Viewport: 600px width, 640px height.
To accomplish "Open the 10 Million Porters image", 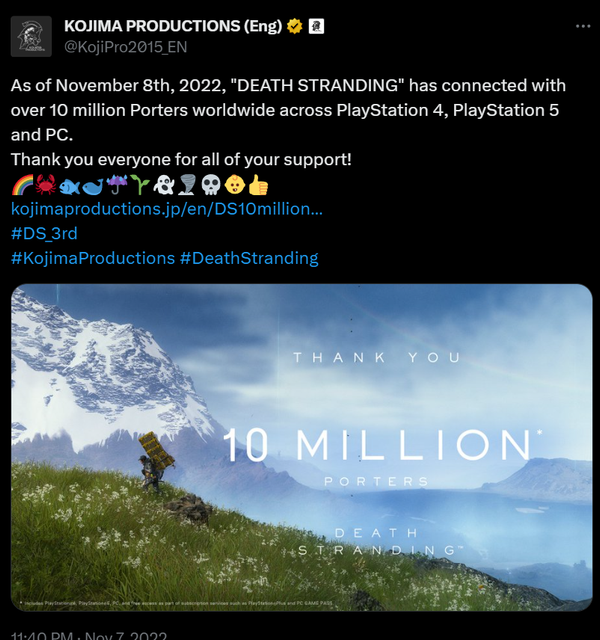I will pos(302,447).
